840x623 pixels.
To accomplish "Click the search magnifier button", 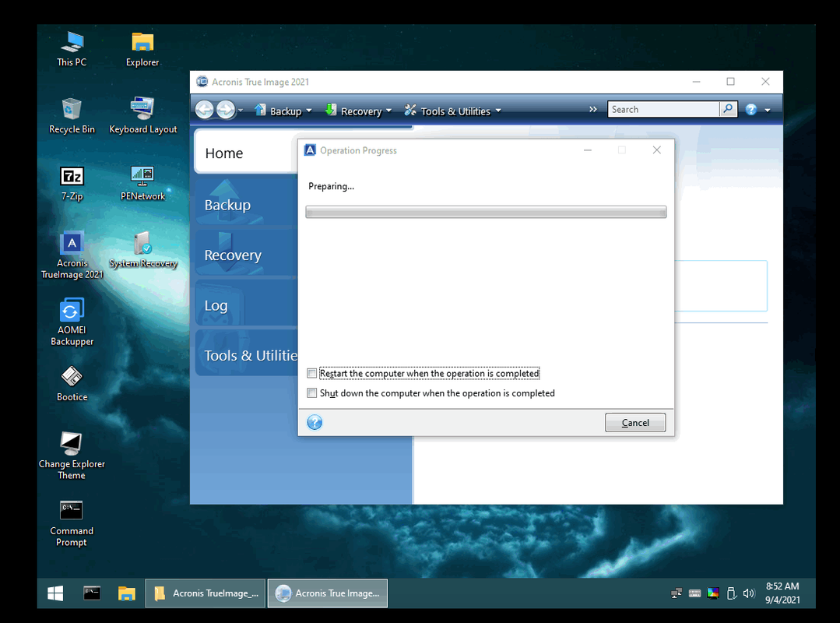I will tap(728, 109).
